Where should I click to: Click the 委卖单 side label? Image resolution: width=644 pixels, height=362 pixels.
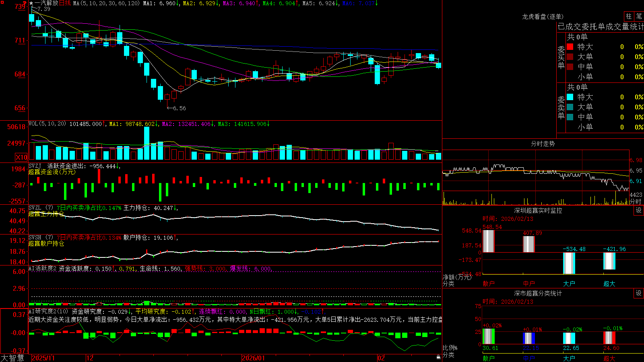coord(561,107)
